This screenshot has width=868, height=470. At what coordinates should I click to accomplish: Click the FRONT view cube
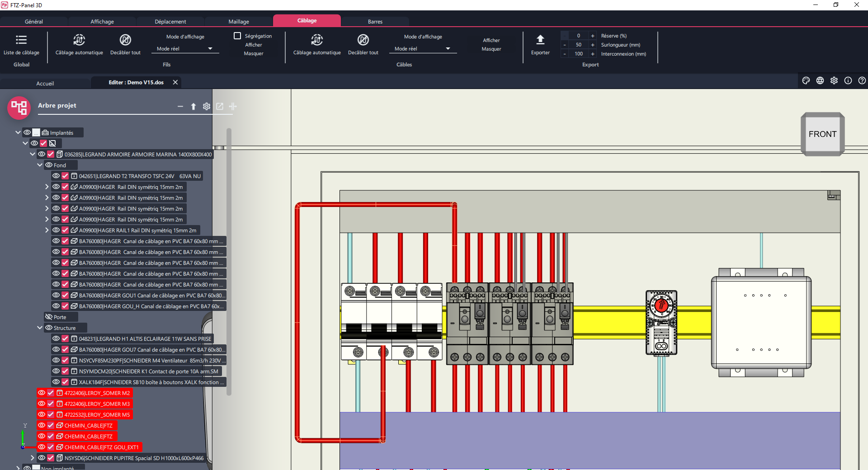click(x=822, y=134)
